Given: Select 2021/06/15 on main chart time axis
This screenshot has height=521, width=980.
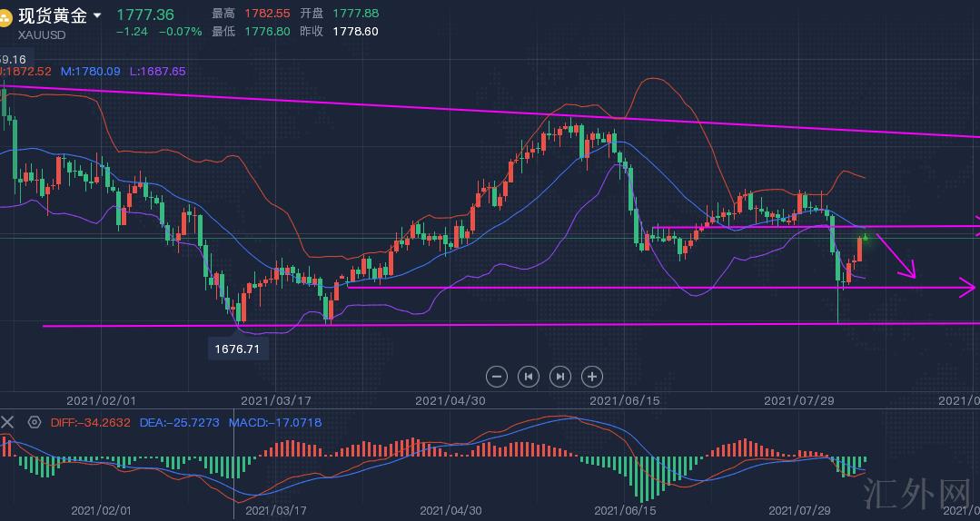Looking at the screenshot, I should [x=623, y=400].
